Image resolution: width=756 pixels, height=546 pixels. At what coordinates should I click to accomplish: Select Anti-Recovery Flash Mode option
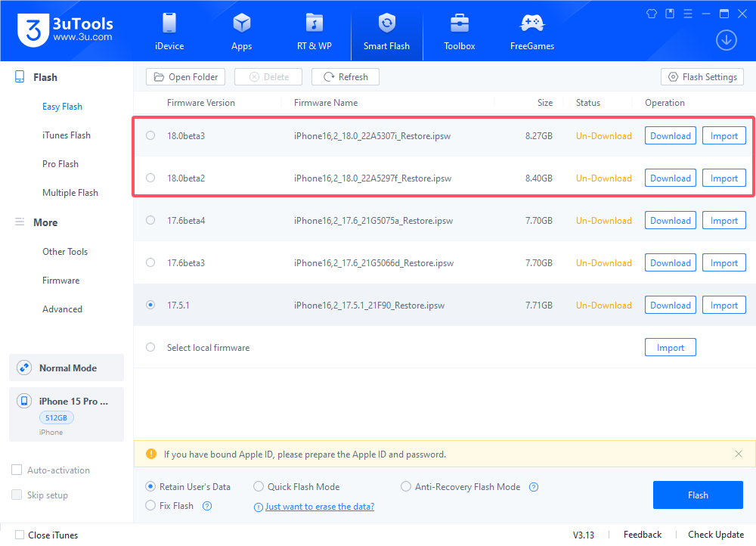click(x=406, y=487)
